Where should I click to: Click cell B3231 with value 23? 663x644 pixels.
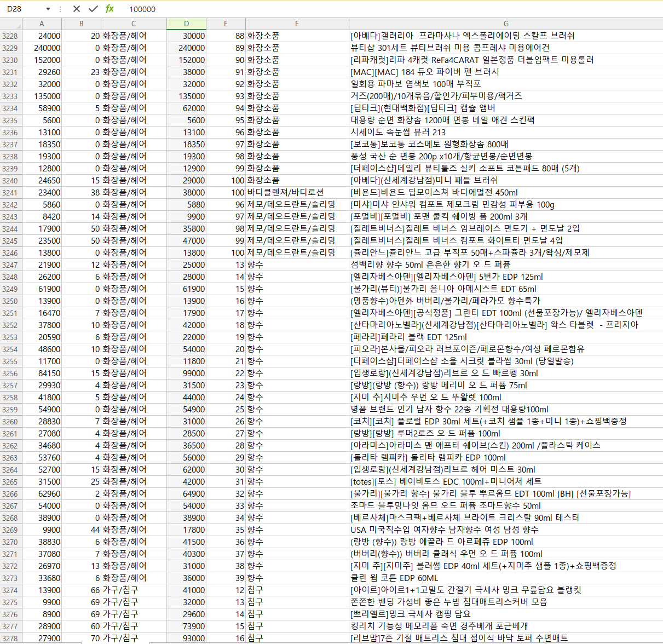(81, 72)
